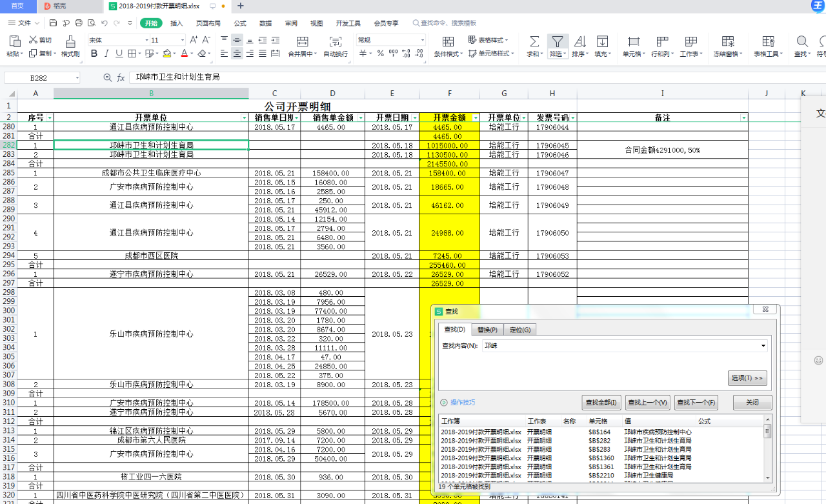826x504 pixels.
Task: Open the 操作技巧 link in Find dialog
Action: coord(463,403)
